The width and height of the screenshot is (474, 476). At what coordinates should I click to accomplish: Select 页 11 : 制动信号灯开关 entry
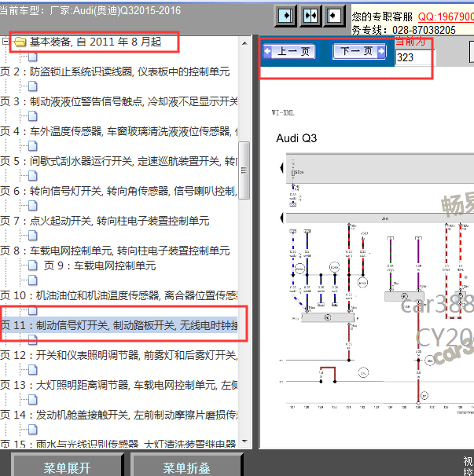click(119, 325)
